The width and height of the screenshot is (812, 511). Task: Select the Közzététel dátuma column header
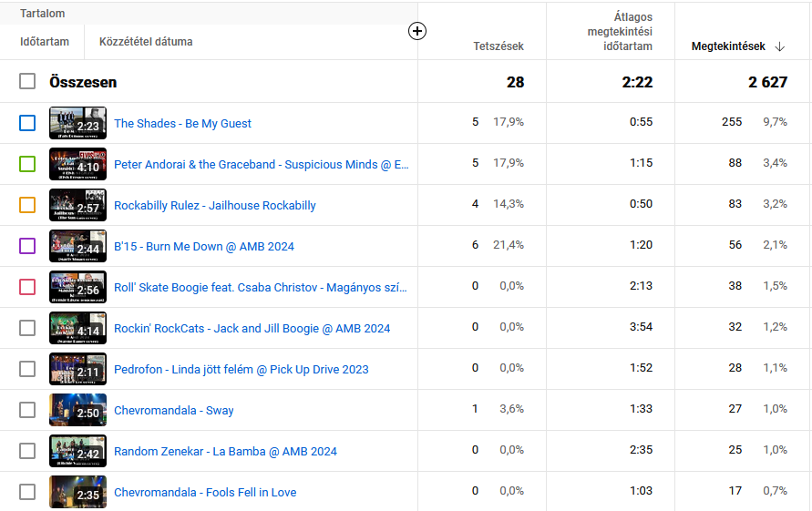pyautogui.click(x=146, y=41)
